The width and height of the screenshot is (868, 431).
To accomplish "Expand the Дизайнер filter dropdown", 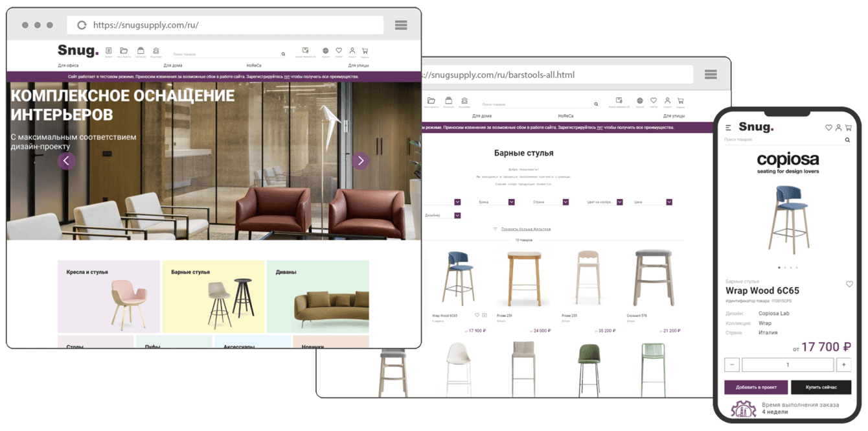I will click(457, 215).
